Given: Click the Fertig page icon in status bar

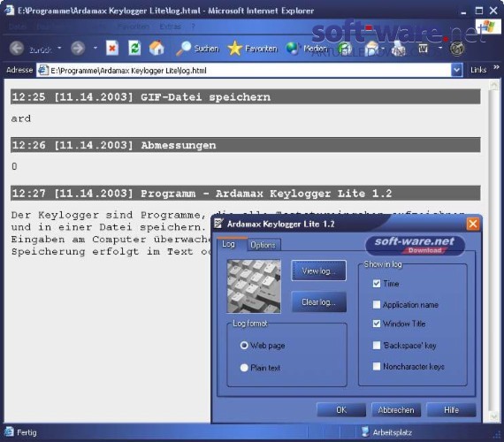Looking at the screenshot, I should click(x=9, y=431).
